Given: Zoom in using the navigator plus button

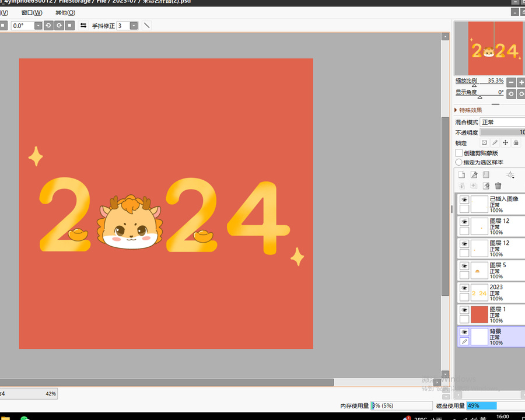Looking at the screenshot, I should tap(521, 82).
